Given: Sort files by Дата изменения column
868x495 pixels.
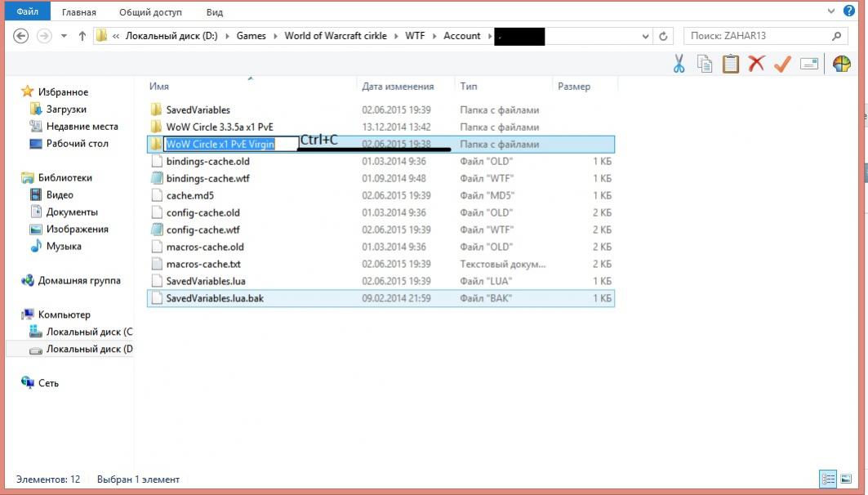Looking at the screenshot, I should coord(398,87).
